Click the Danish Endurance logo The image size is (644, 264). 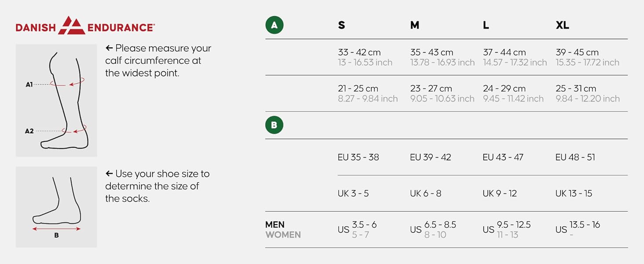85,26
